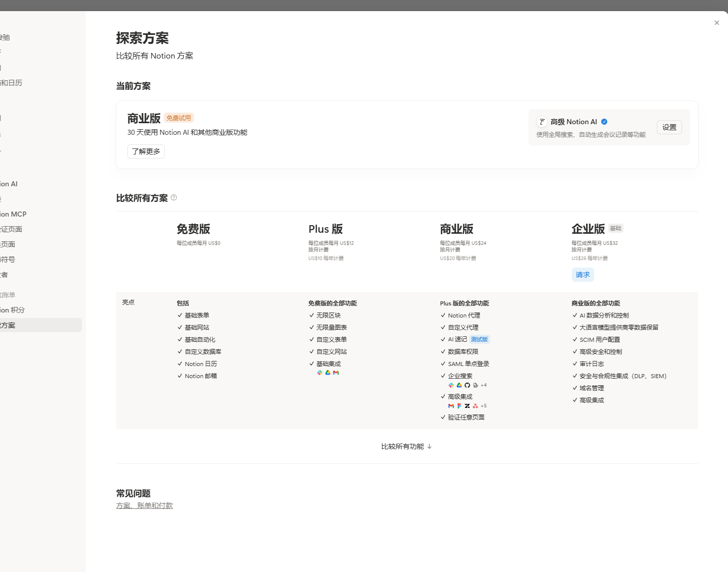Click the 无限量图表 feature row
Screen dimensions: 728x572
pyautogui.click(x=328, y=327)
